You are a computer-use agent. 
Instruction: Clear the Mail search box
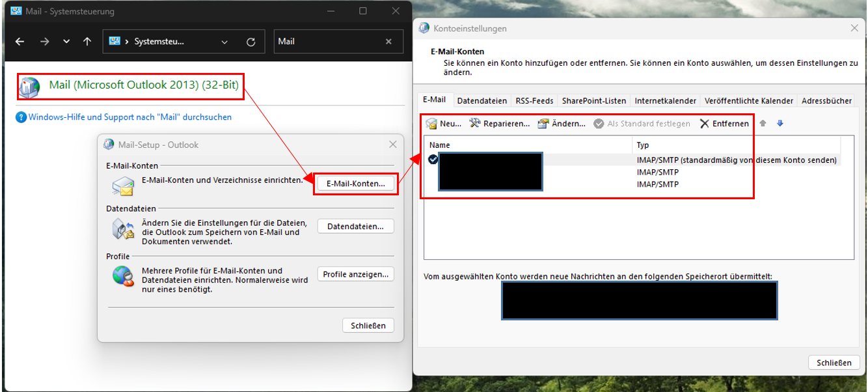pos(388,41)
